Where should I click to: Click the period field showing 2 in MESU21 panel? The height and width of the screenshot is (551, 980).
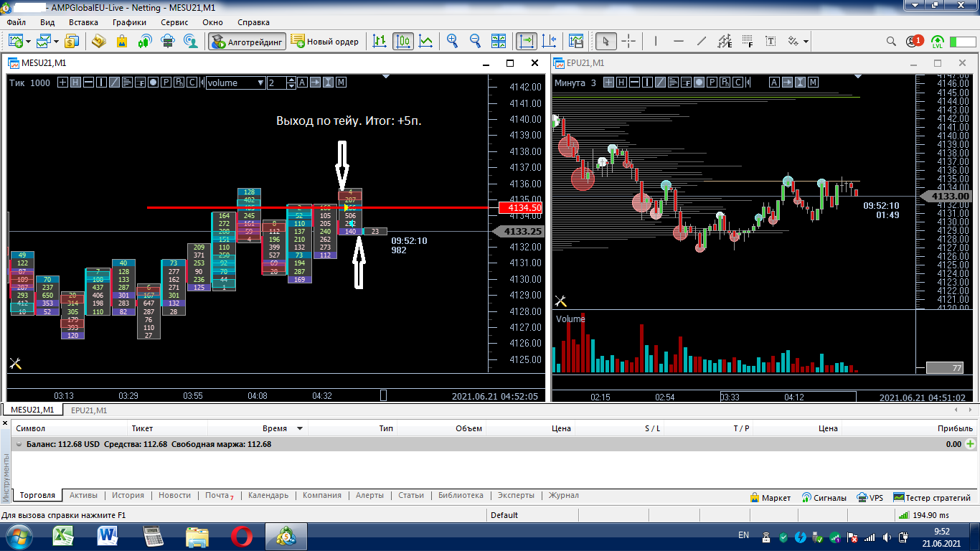pos(277,83)
